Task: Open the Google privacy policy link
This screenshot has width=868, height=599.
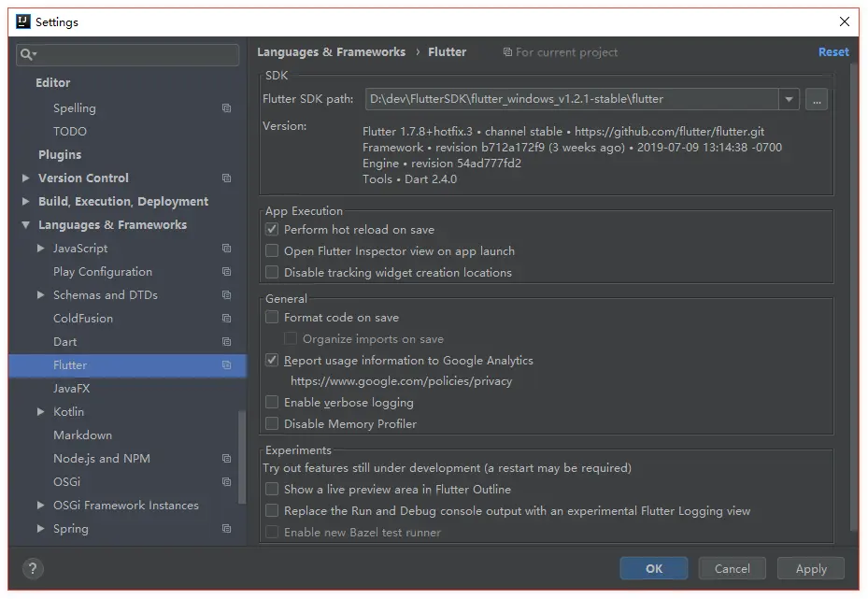Action: (402, 381)
